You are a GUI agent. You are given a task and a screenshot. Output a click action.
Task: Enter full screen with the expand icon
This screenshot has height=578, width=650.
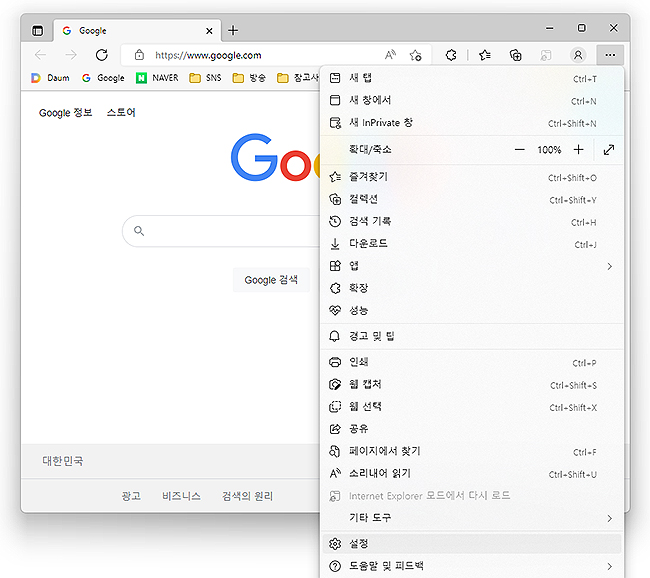coord(609,150)
